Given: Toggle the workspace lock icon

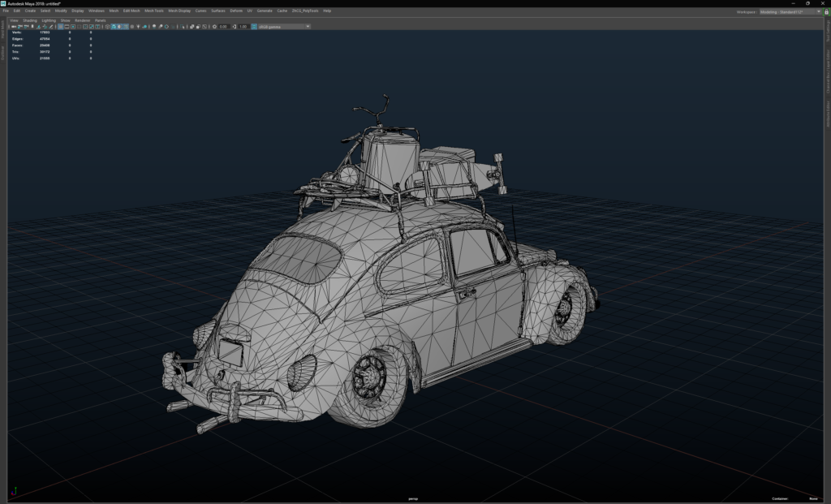Looking at the screenshot, I should click(x=826, y=11).
